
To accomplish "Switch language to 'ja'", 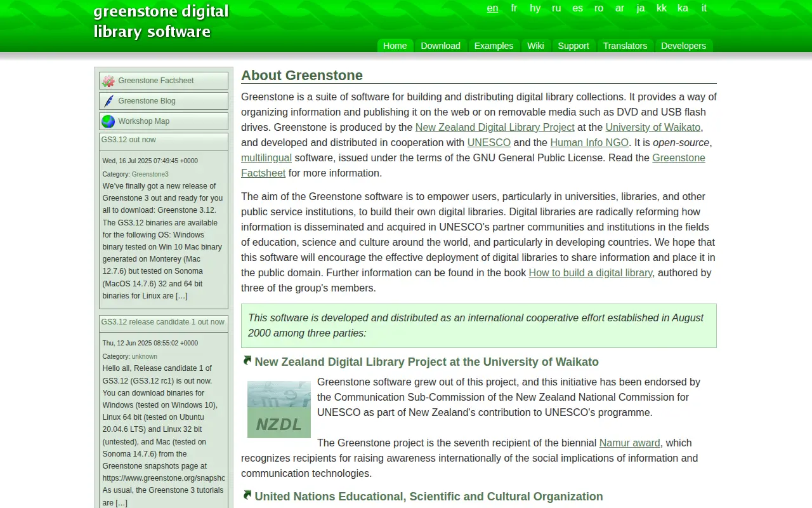I will (641, 8).
